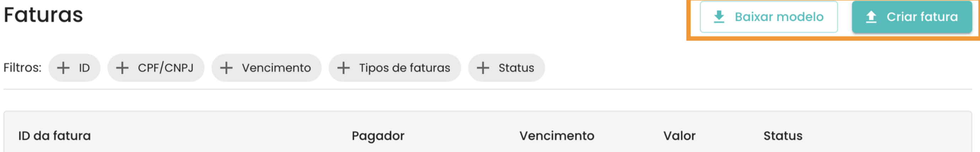Click the Faturas page title
Image resolution: width=980 pixels, height=152 pixels.
43,15
